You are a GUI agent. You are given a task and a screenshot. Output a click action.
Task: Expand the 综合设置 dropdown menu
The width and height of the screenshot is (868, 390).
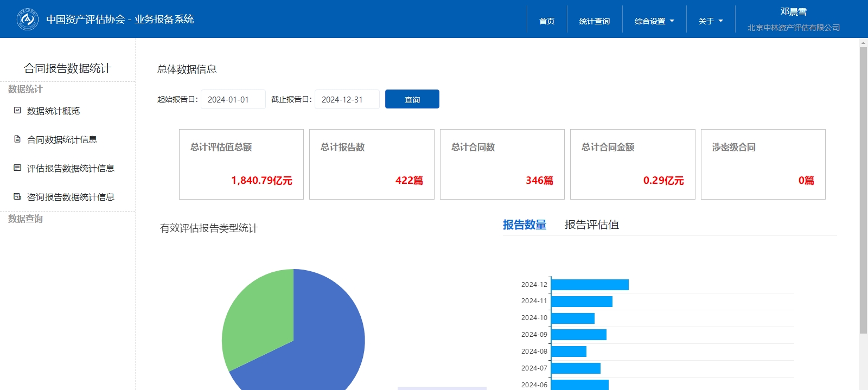tap(654, 21)
